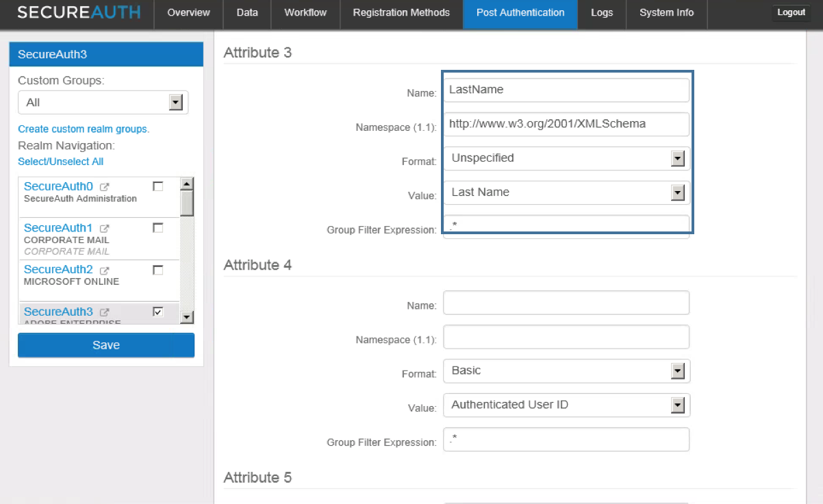Click the SECUREAUTH logo
Screen dimensions: 823x504
point(78,12)
